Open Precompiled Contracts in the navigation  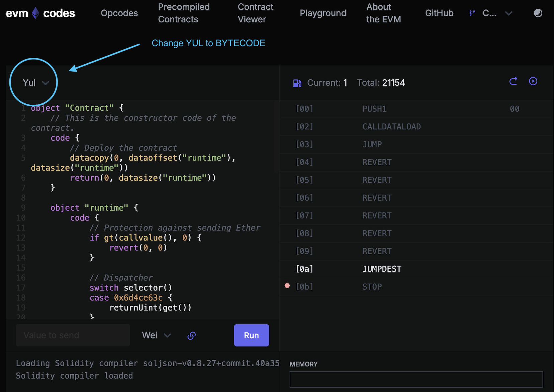184,13
